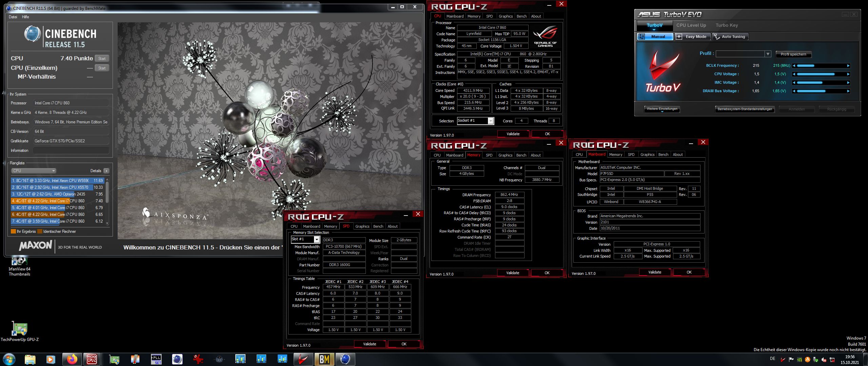Launch Windows Media Player from the taskbar

tap(51, 359)
